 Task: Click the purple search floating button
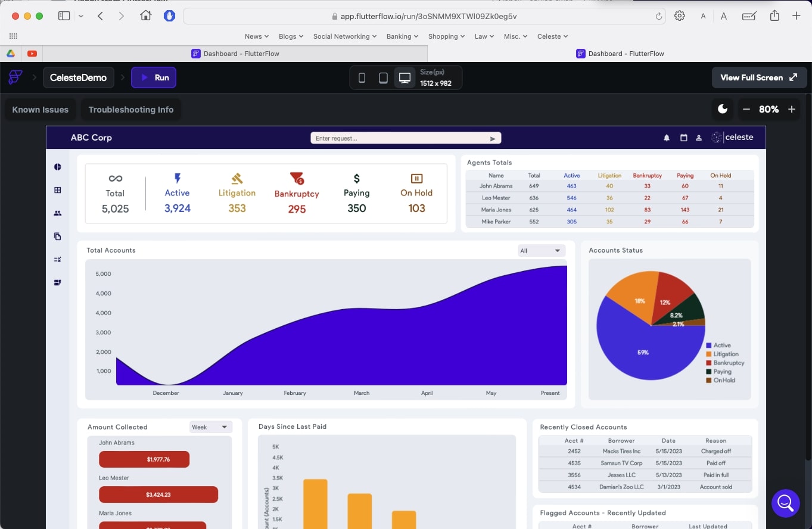pos(785,503)
